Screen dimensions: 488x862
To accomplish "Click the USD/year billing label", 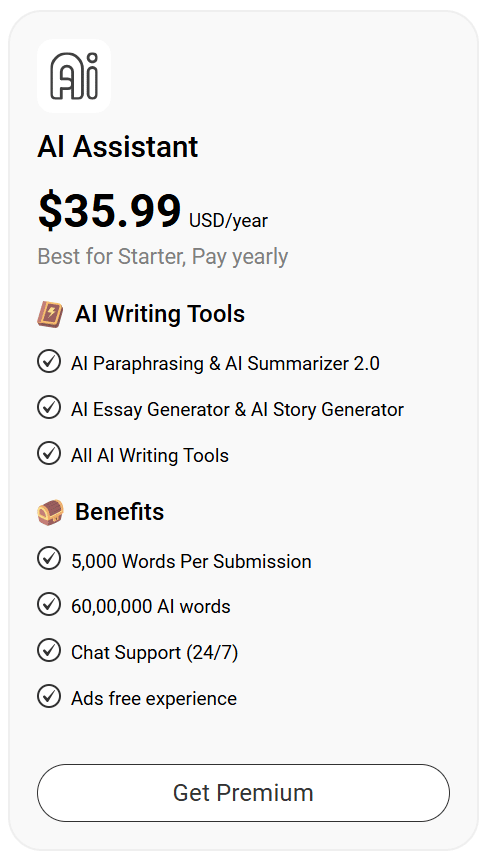I will pos(229,220).
